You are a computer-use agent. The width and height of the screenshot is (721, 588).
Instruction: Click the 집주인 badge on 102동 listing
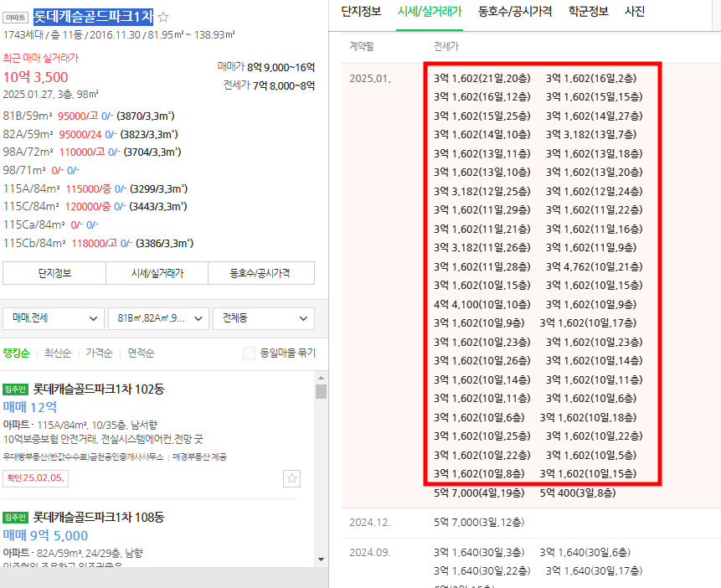16,389
